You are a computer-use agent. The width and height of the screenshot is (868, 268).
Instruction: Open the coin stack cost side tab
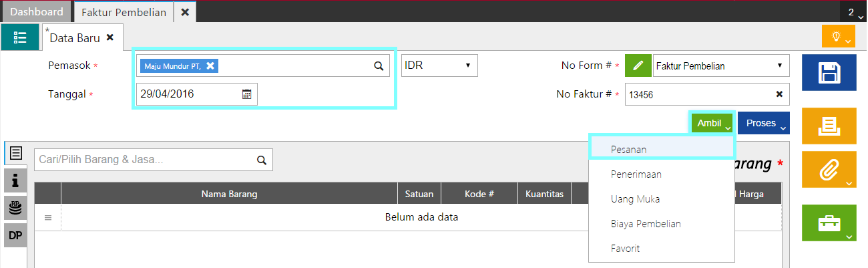15,208
